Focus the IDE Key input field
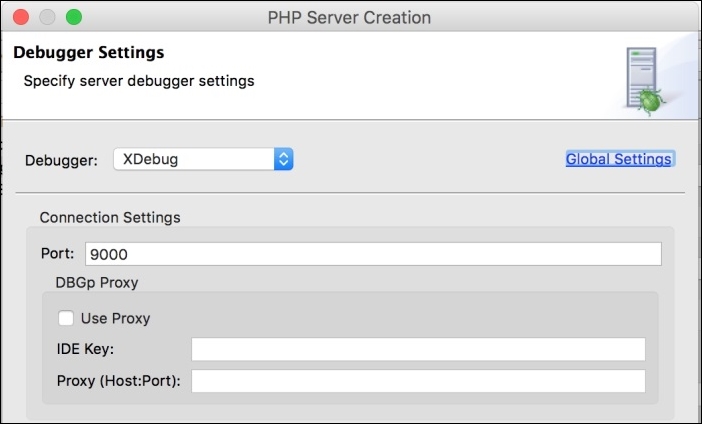The image size is (702, 424). [x=418, y=349]
